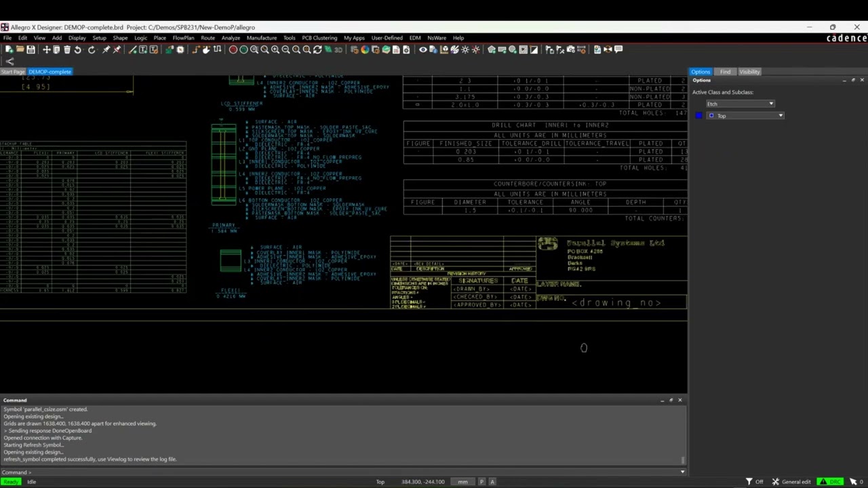Select the Add Line tool

point(132,49)
